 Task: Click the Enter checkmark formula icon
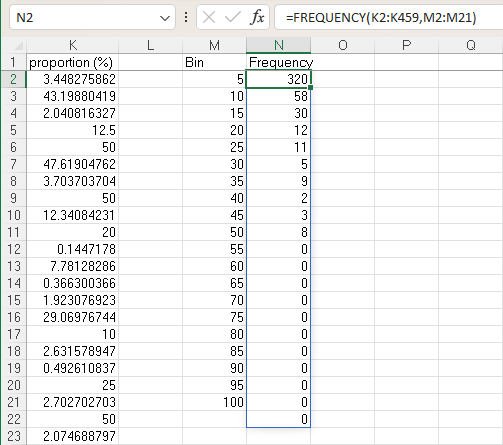click(233, 17)
